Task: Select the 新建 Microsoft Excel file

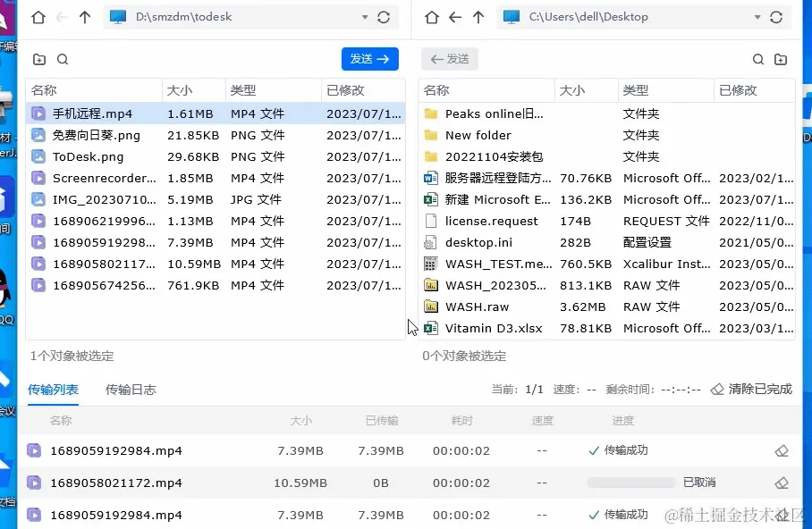Action: tap(606, 199)
